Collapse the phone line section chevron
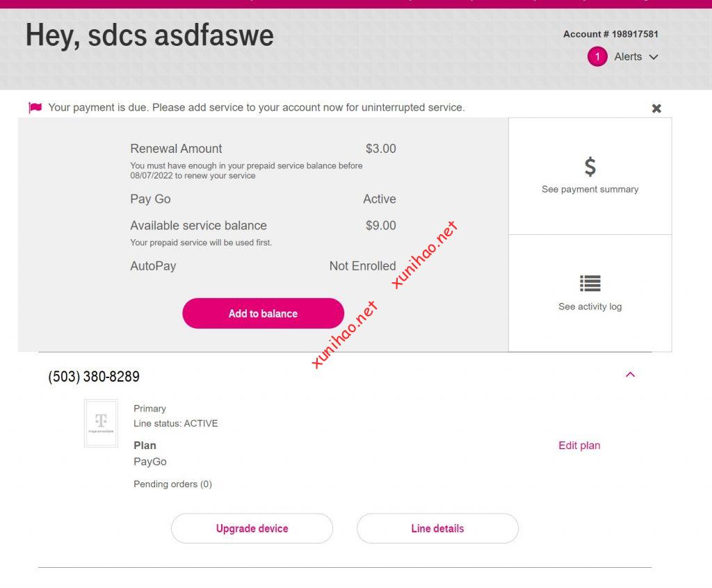712x588 pixels. tap(631, 375)
